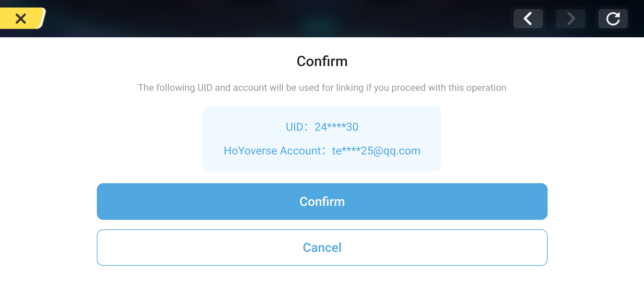Click the Confirm heading at the top
Viewport: 644px width, 305px height.
pyautogui.click(x=322, y=61)
